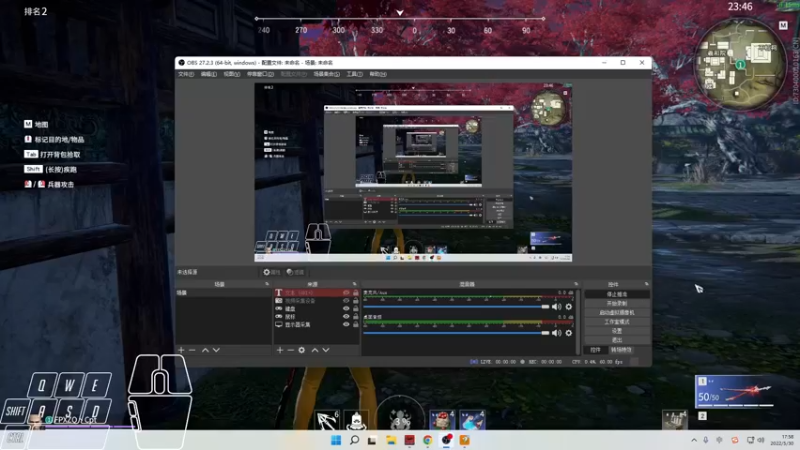This screenshot has width=800, height=450.
Task: Hide the 视频采集设备 source
Action: tap(346, 301)
